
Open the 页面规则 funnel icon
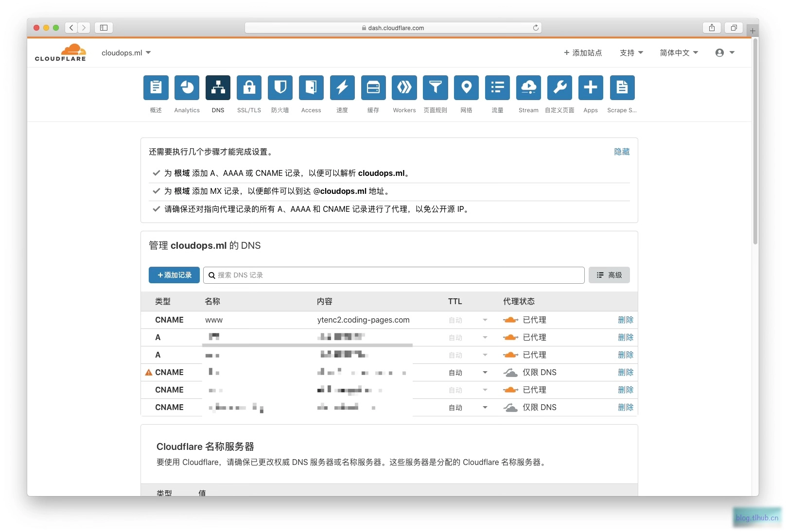tap(435, 87)
